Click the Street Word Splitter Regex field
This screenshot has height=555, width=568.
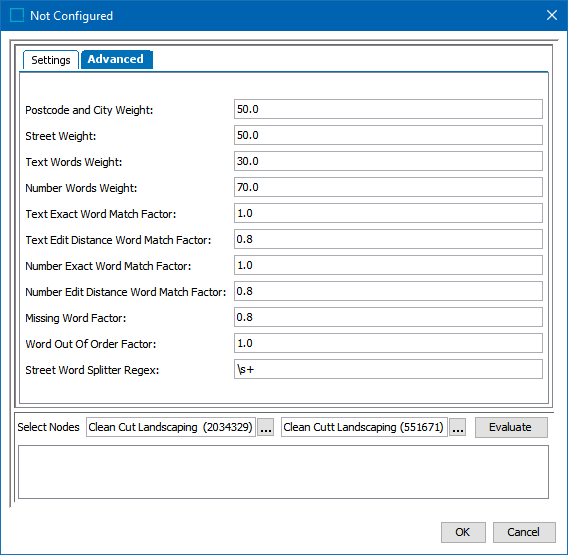tap(388, 369)
